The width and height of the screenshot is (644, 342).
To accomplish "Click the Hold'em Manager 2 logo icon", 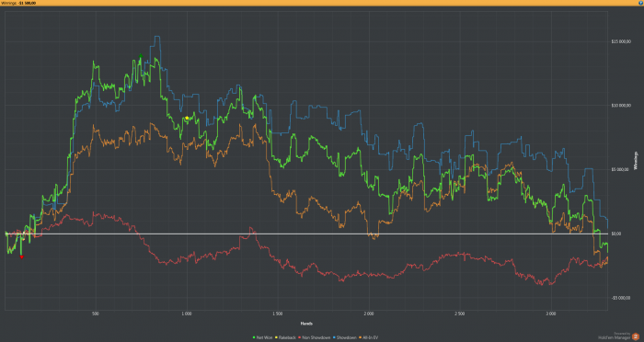I will coord(636,336).
